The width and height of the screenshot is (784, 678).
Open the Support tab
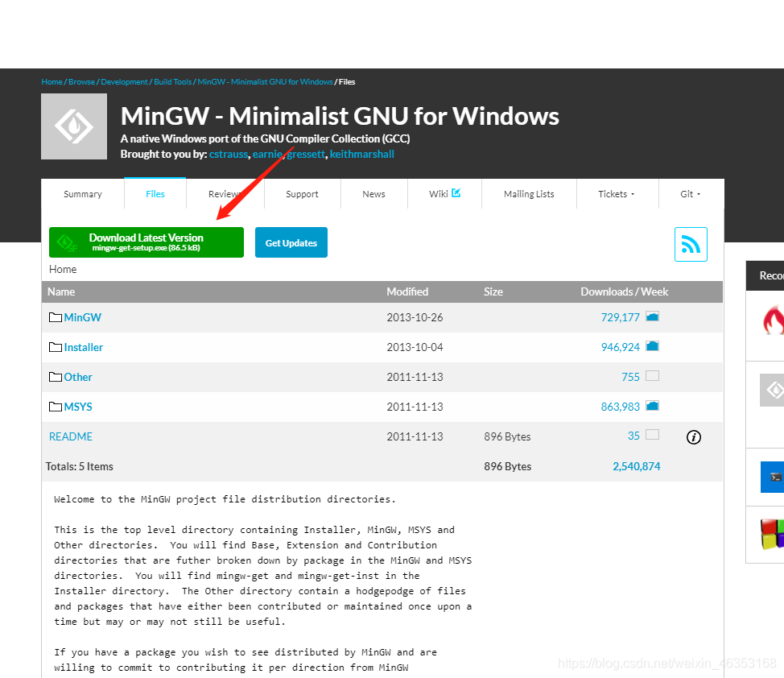[x=302, y=194]
